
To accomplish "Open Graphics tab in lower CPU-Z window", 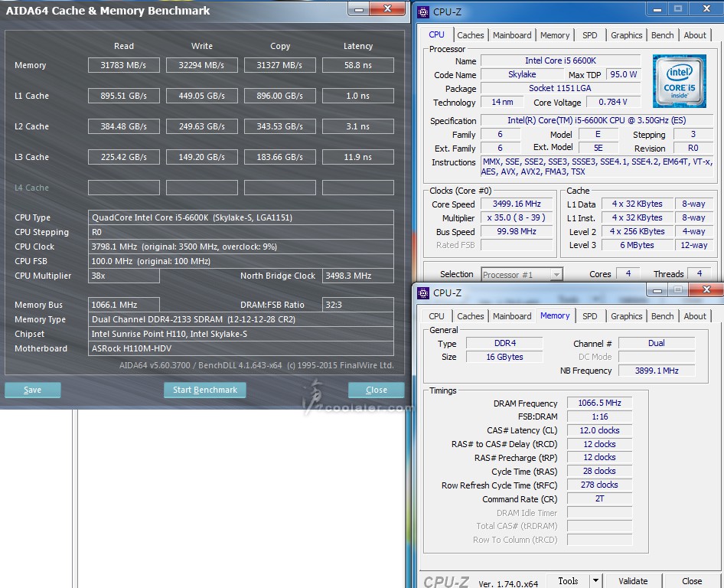I will coord(626,316).
